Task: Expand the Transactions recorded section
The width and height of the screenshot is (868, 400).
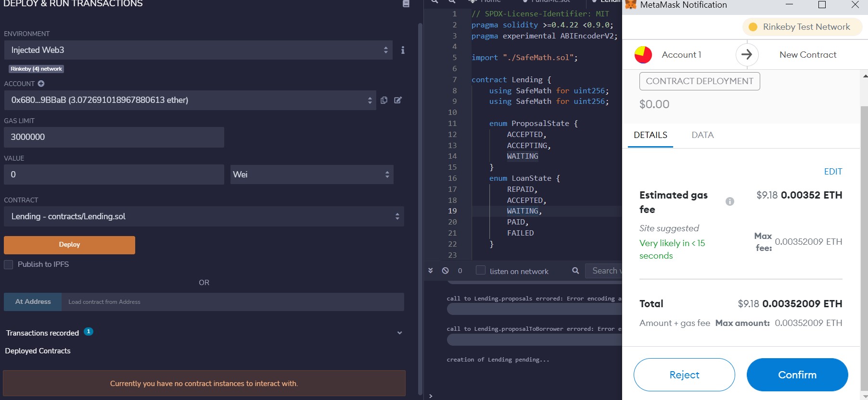Action: pos(399,333)
